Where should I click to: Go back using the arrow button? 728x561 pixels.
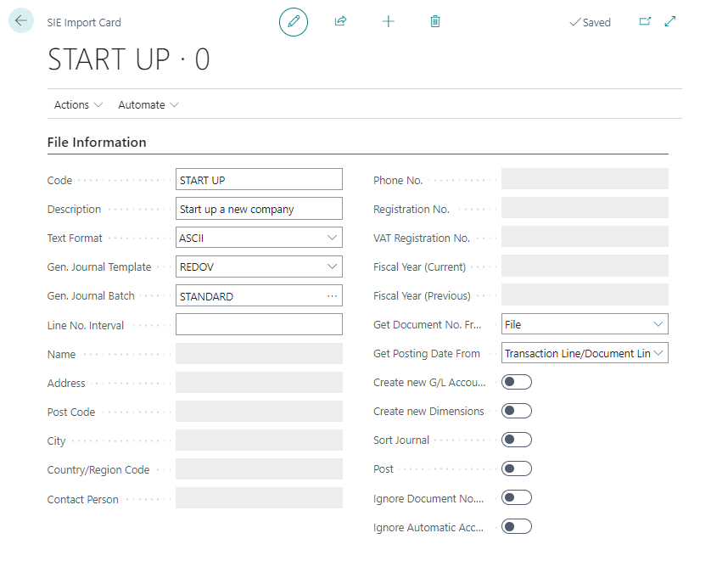(x=21, y=21)
